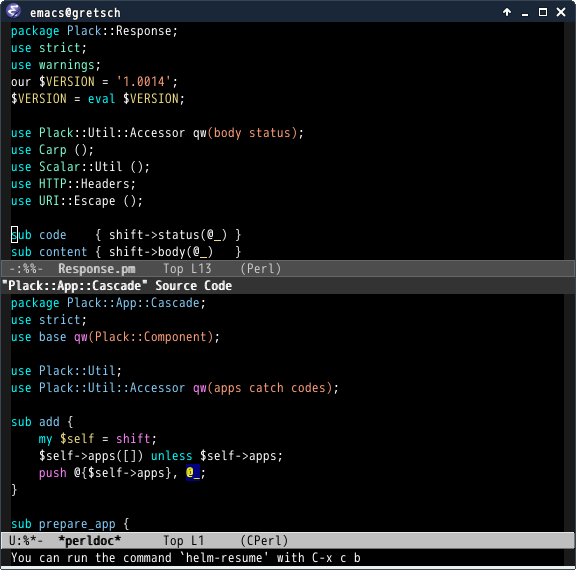Click 'sub code' definition line
Image resolution: width=576 pixels, height=570 pixels.
coord(126,235)
